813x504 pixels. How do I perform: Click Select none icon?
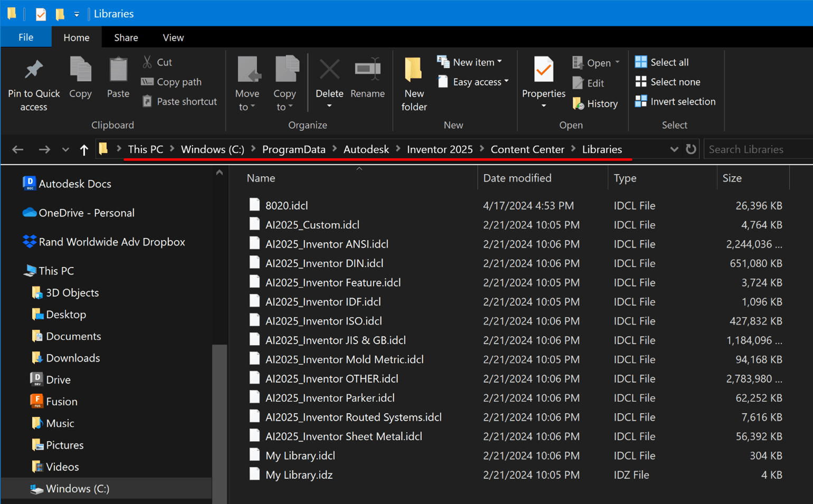tap(641, 82)
